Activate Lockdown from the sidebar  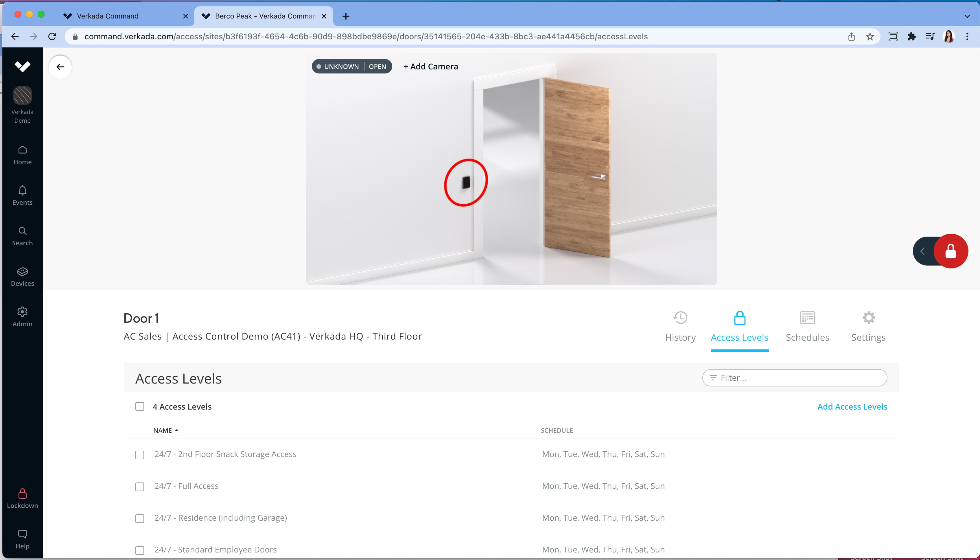pyautogui.click(x=22, y=498)
